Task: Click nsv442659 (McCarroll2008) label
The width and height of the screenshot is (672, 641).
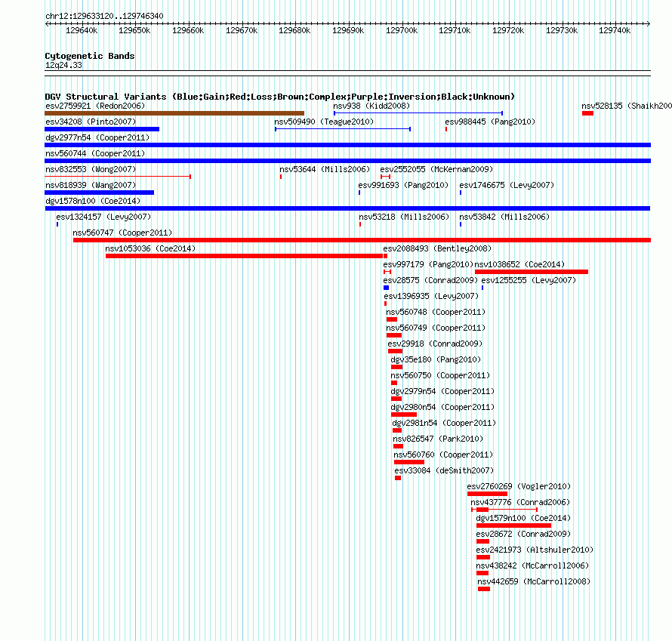Action: (534, 581)
